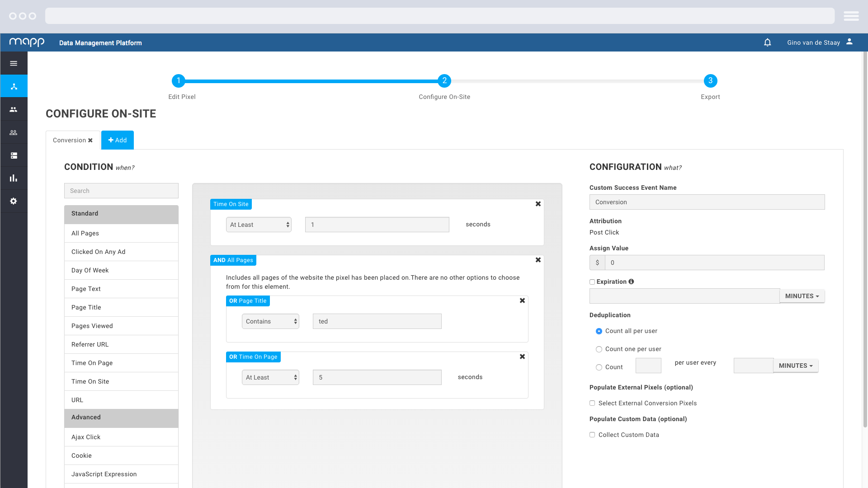This screenshot has width=868, height=488.
Task: Click Count radio button for deduplication
Action: (x=599, y=367)
